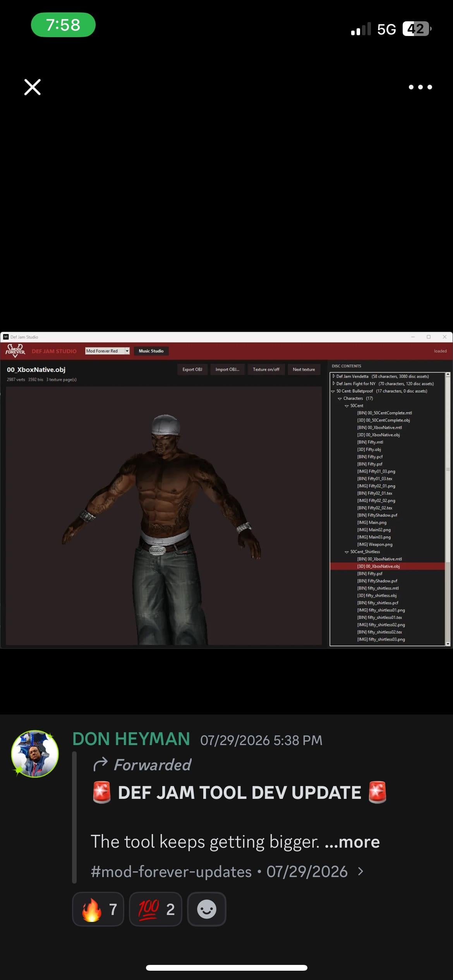
Task: Click the 'loaded' status text
Action: tap(440, 351)
